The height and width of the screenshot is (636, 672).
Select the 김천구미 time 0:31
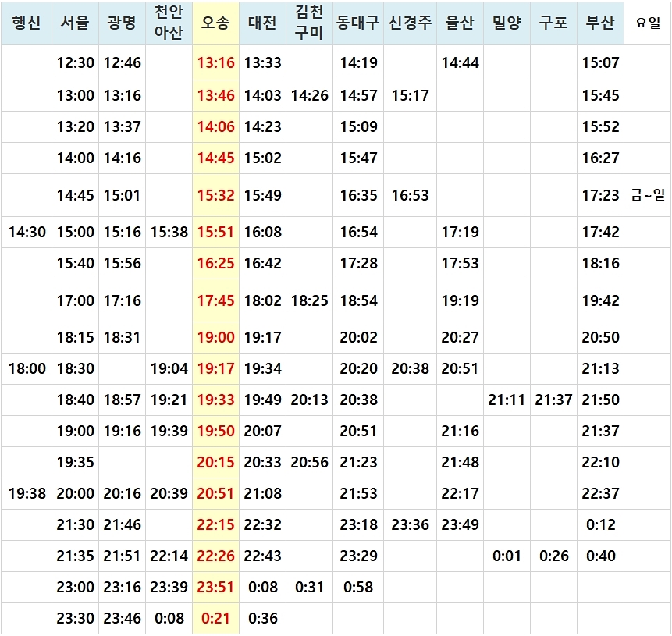point(309,587)
